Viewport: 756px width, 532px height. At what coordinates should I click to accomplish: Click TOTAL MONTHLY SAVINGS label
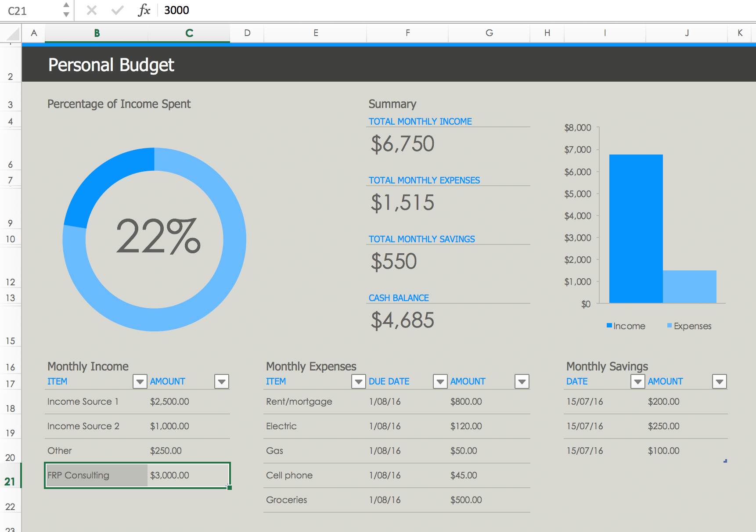pos(421,239)
